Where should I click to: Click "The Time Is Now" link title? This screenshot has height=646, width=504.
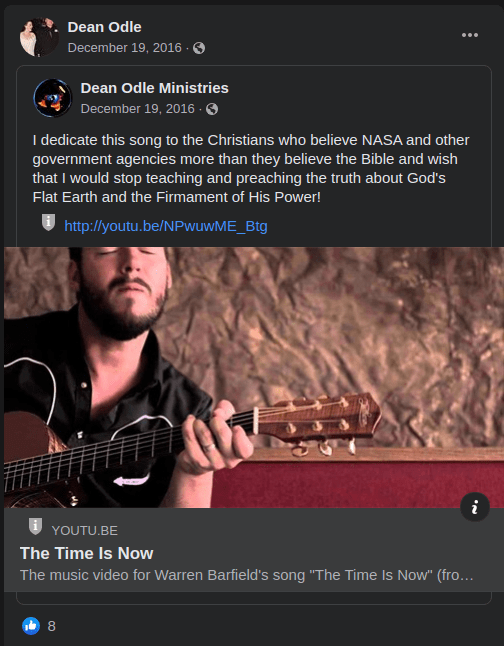tap(87, 553)
